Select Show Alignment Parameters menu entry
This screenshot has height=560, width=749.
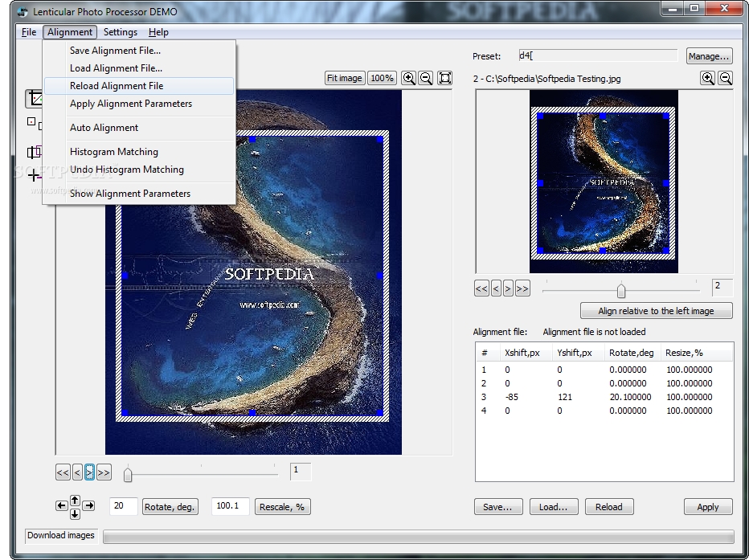tap(139, 194)
